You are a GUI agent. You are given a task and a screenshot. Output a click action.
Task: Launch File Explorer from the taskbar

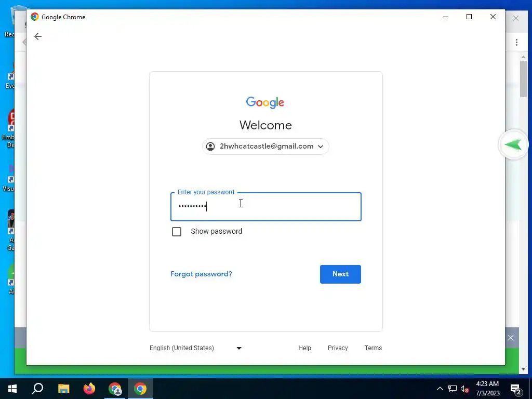click(63, 389)
